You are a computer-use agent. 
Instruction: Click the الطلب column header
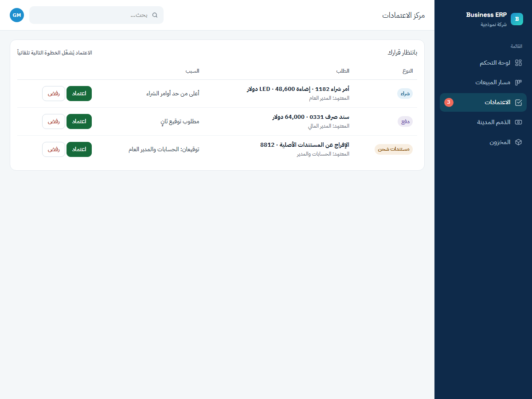pyautogui.click(x=343, y=71)
